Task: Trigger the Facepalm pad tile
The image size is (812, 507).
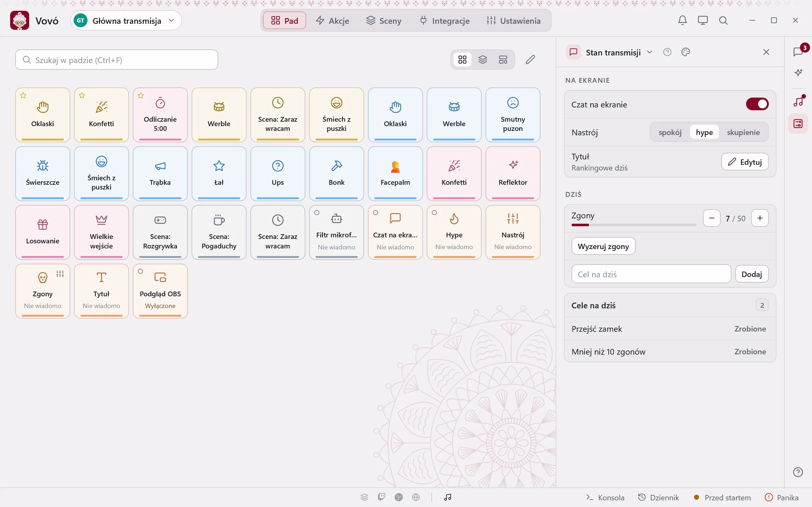Action: click(x=395, y=173)
